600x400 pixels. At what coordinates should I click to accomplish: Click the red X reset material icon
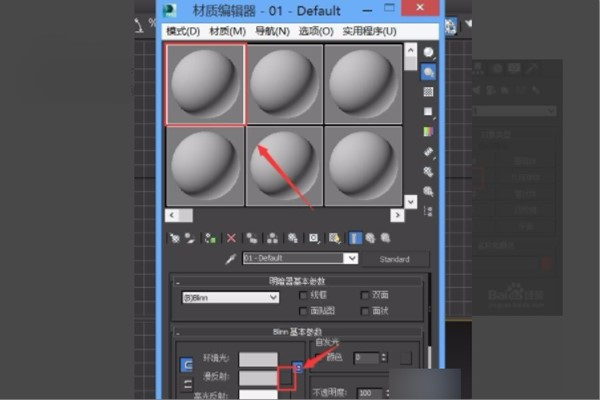coord(231,238)
